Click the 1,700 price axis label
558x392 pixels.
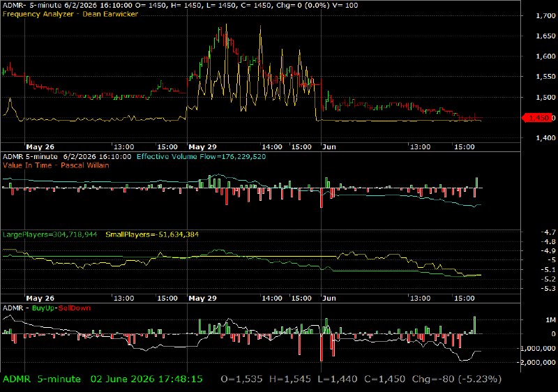[x=545, y=15]
